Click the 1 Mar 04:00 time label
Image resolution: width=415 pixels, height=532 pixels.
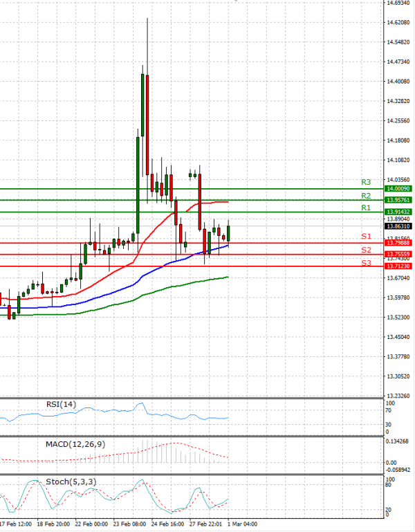(x=242, y=524)
